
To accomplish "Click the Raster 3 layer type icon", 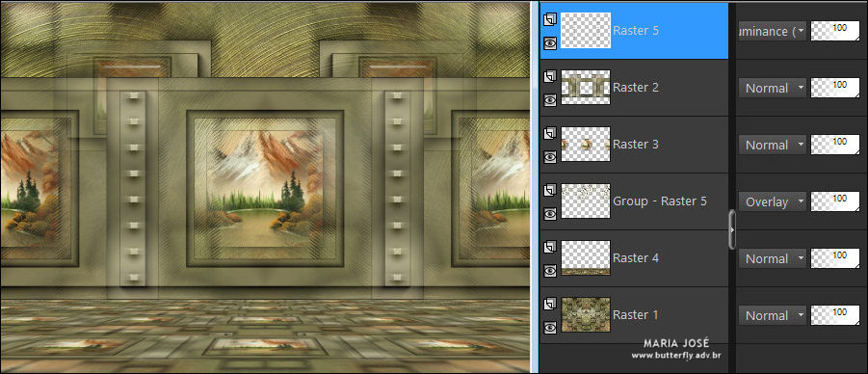I will pyautogui.click(x=550, y=134).
